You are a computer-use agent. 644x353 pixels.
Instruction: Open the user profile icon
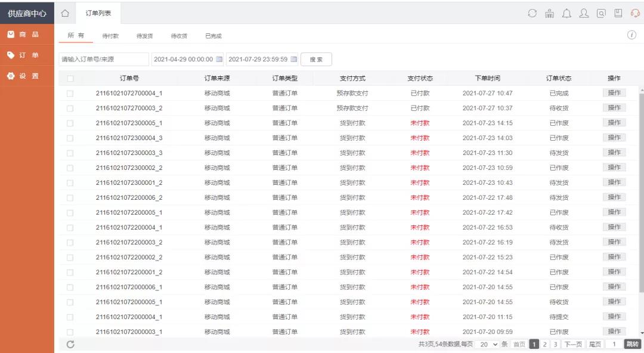(x=584, y=13)
